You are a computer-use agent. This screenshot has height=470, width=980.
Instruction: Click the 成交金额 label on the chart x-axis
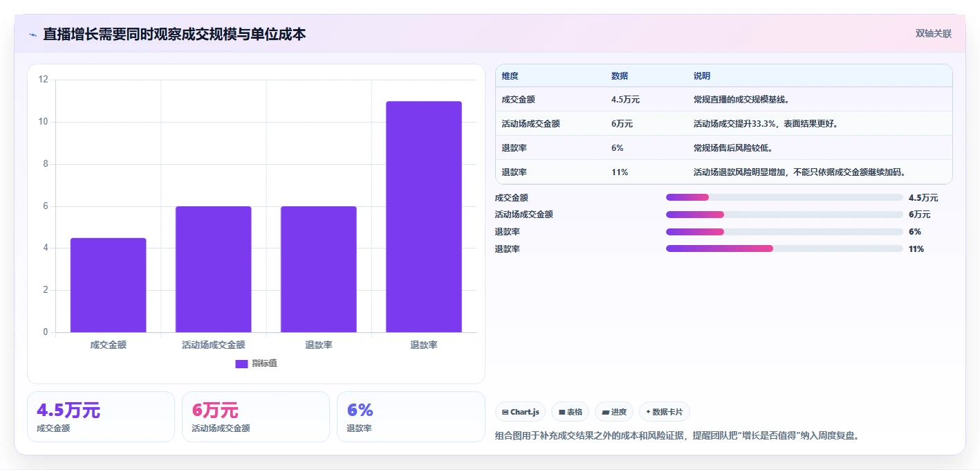click(109, 345)
